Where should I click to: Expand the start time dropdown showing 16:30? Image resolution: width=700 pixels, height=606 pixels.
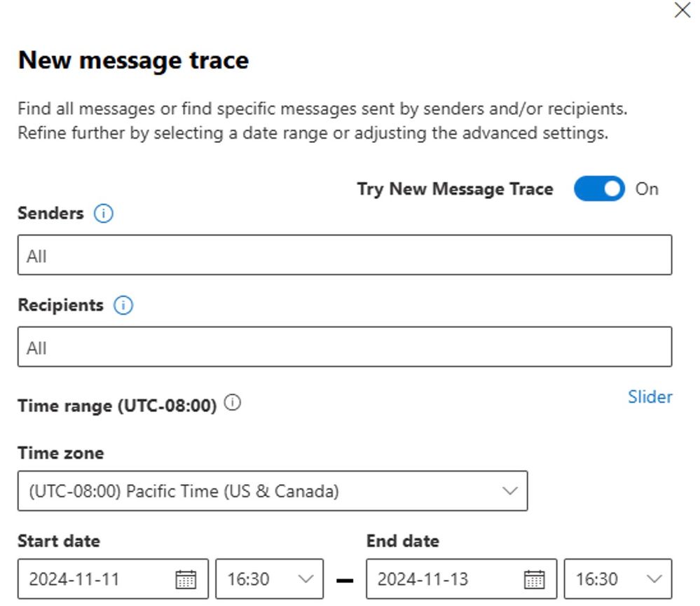pyautogui.click(x=304, y=579)
